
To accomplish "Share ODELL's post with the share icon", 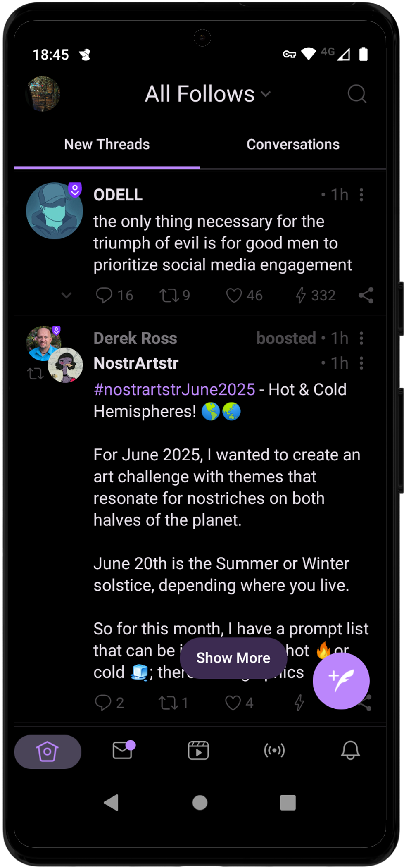I will click(366, 295).
